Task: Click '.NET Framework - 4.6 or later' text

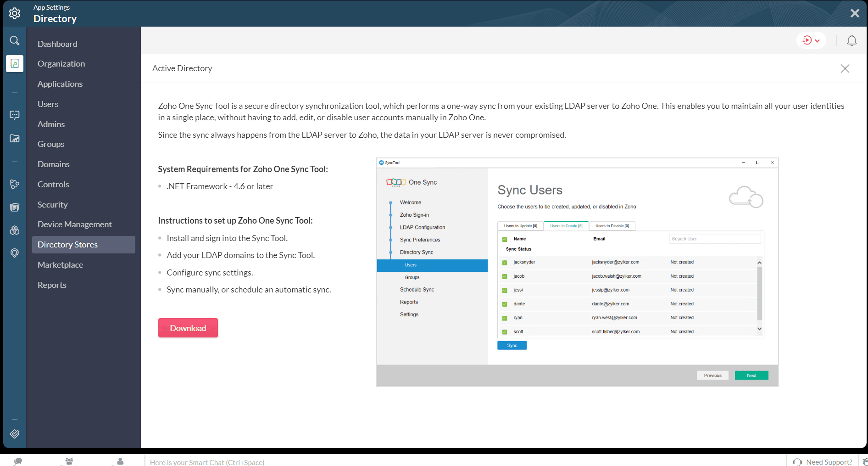Action: coord(220,186)
